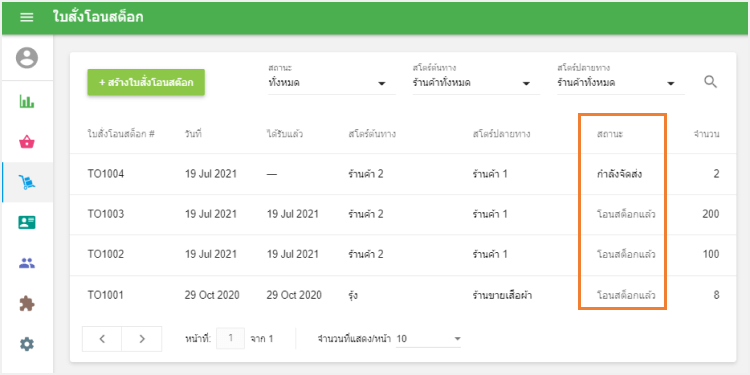750x375 pixels.
Task: Open the customers people icon
Action: 27,263
